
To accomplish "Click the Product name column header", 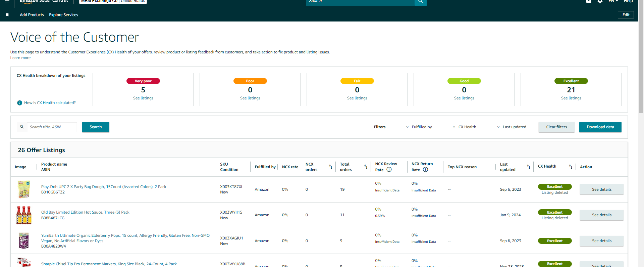I will [54, 164].
